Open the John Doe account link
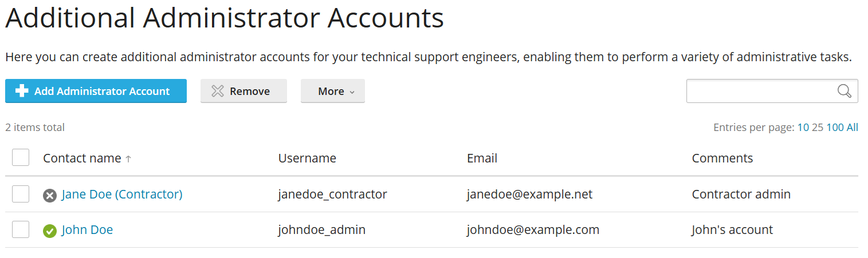 [x=87, y=230]
